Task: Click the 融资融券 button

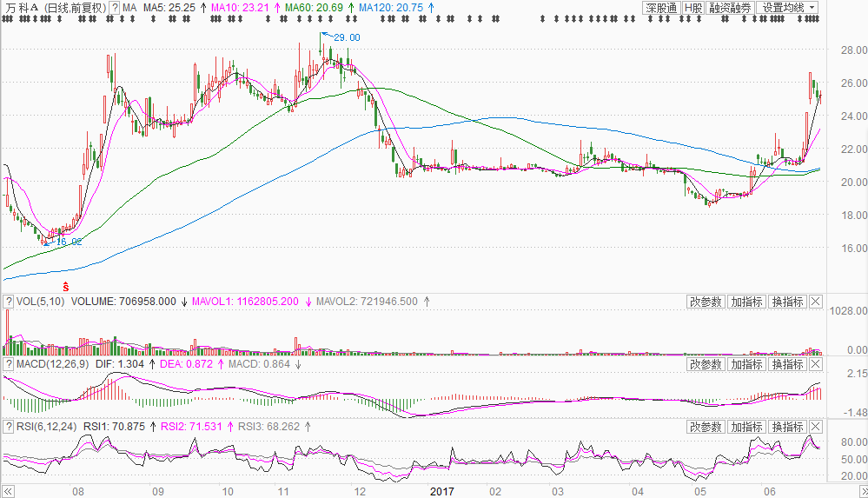Action: pyautogui.click(x=730, y=8)
